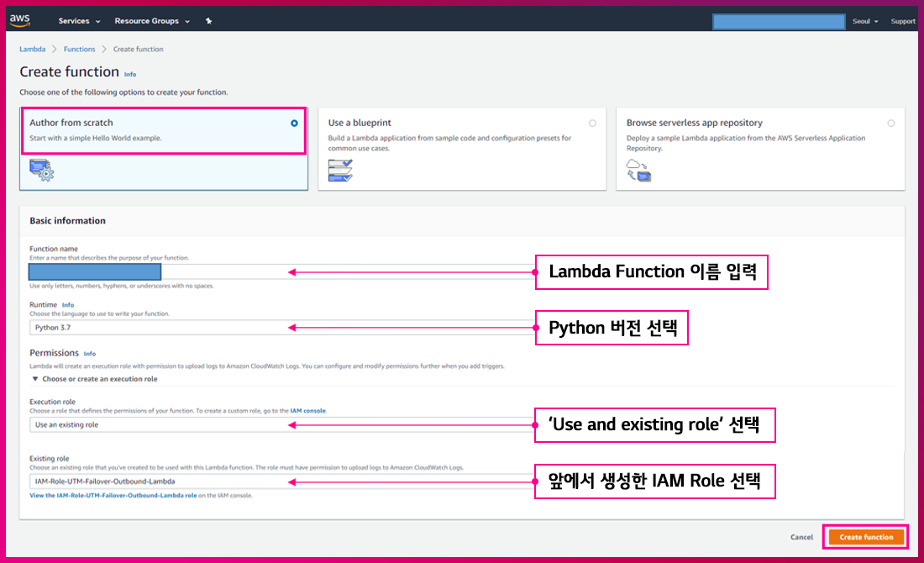Open the Python 3.7 Runtime dropdown

click(x=160, y=328)
